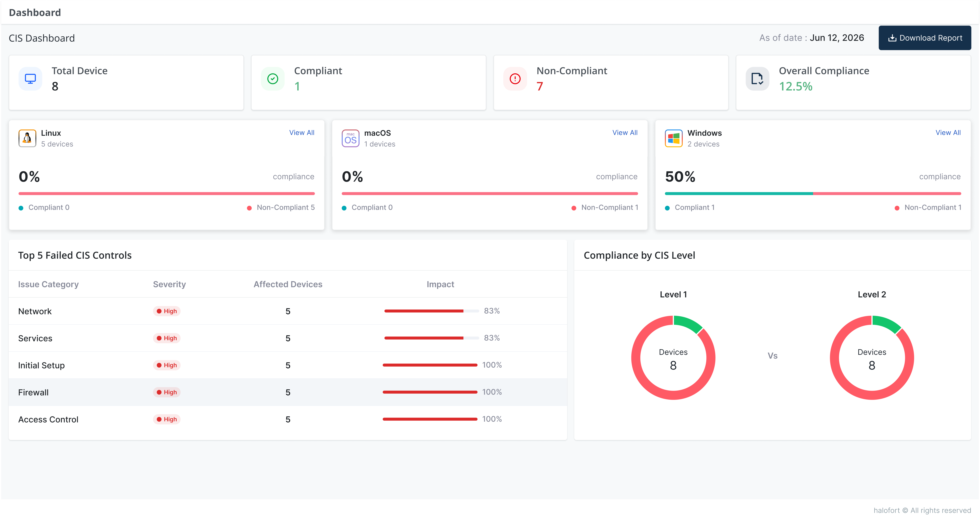This screenshot has height=523, width=980.
Task: Click the Total Device monitor icon
Action: point(30,79)
